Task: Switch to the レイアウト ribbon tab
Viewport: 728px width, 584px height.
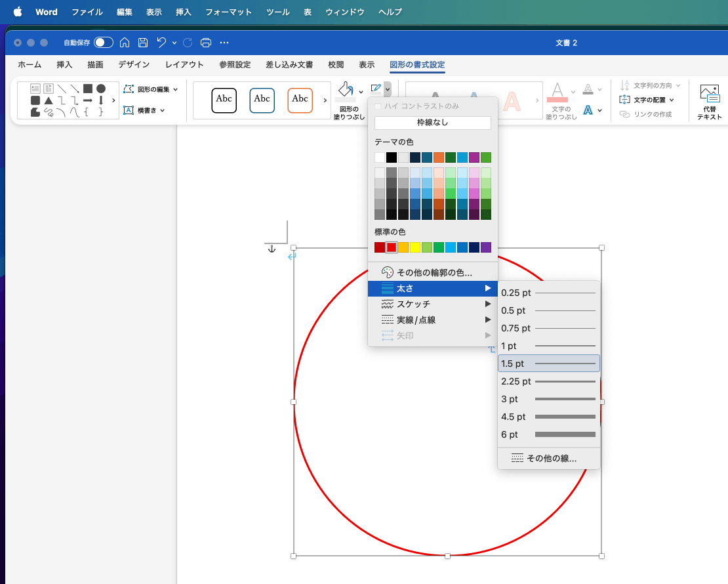Action: tap(184, 64)
